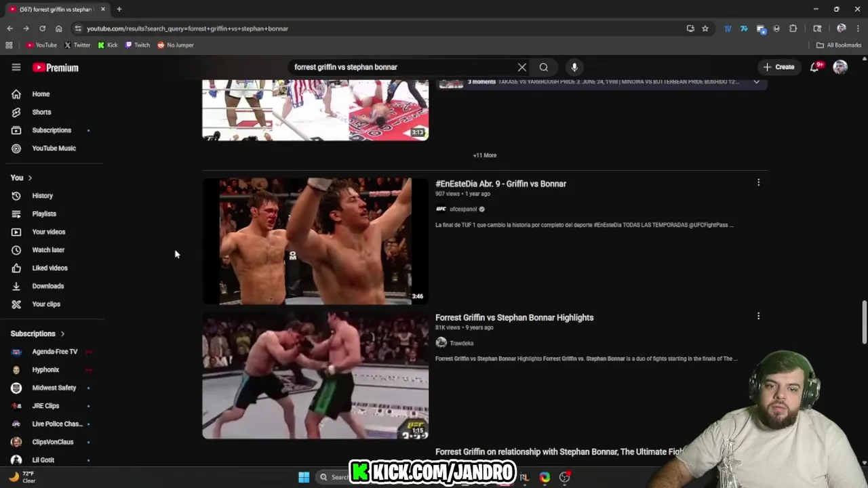Reload the page
The image size is (868, 488).
point(42,28)
